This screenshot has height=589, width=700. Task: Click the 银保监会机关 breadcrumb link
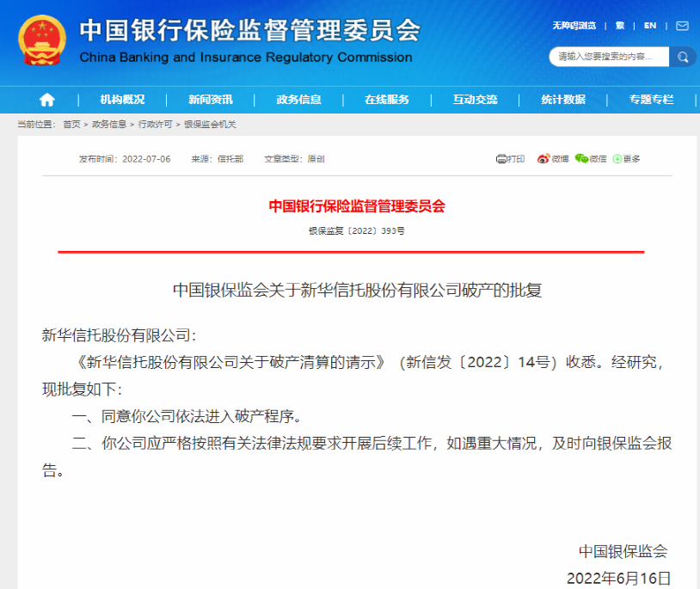coord(210,125)
